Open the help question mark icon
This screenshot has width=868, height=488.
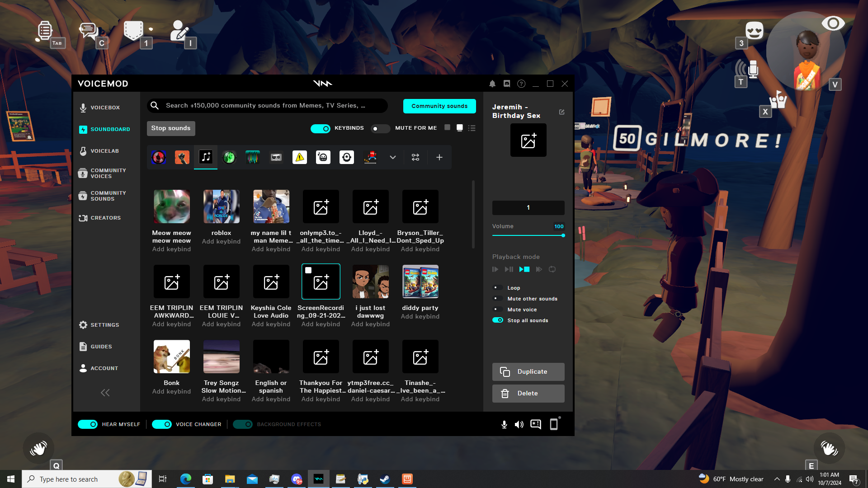521,84
